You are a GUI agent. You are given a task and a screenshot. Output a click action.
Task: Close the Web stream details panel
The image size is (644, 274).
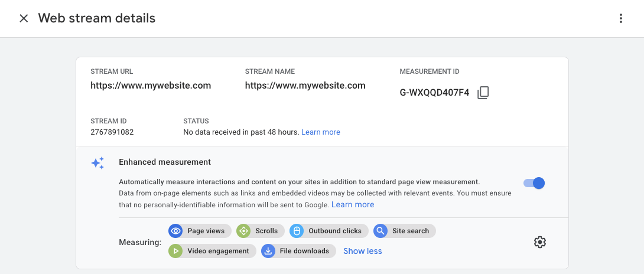click(x=24, y=18)
